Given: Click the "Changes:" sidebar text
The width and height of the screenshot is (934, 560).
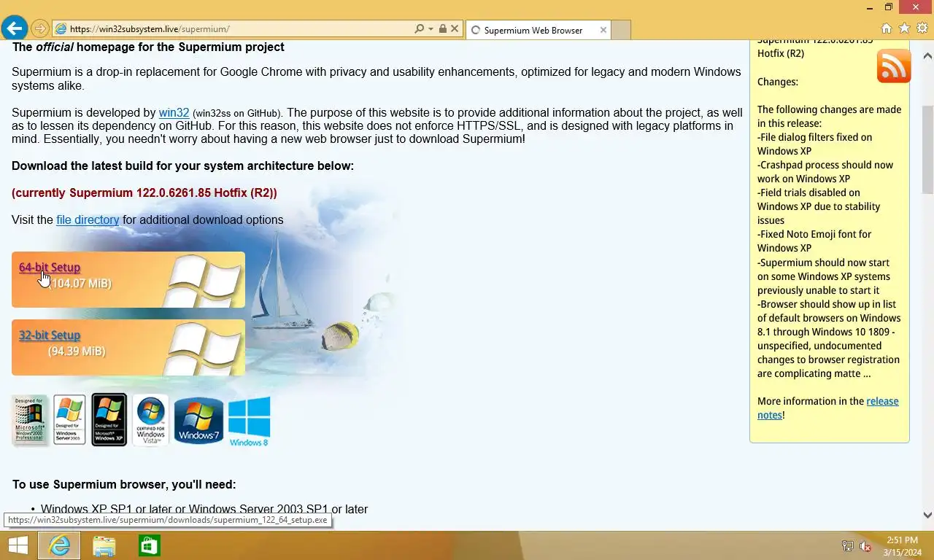Looking at the screenshot, I should 778,82.
